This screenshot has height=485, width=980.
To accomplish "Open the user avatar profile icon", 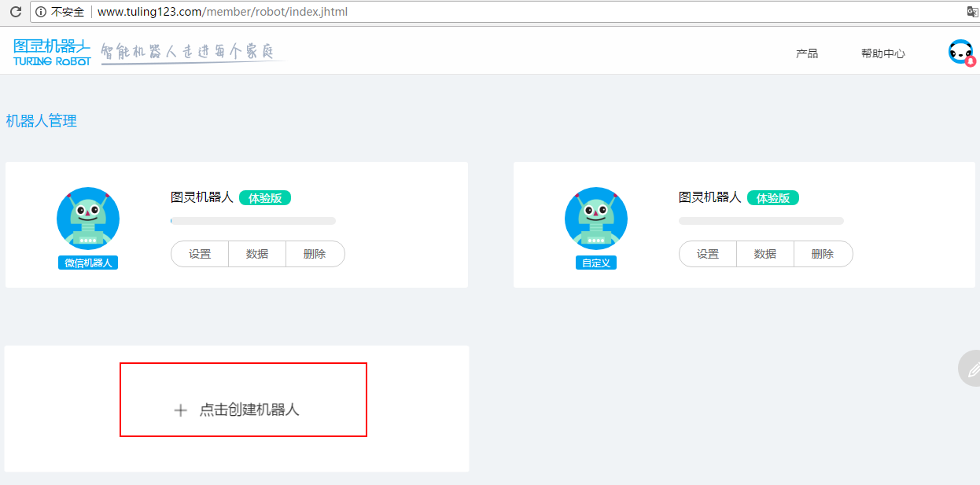I will (x=960, y=53).
